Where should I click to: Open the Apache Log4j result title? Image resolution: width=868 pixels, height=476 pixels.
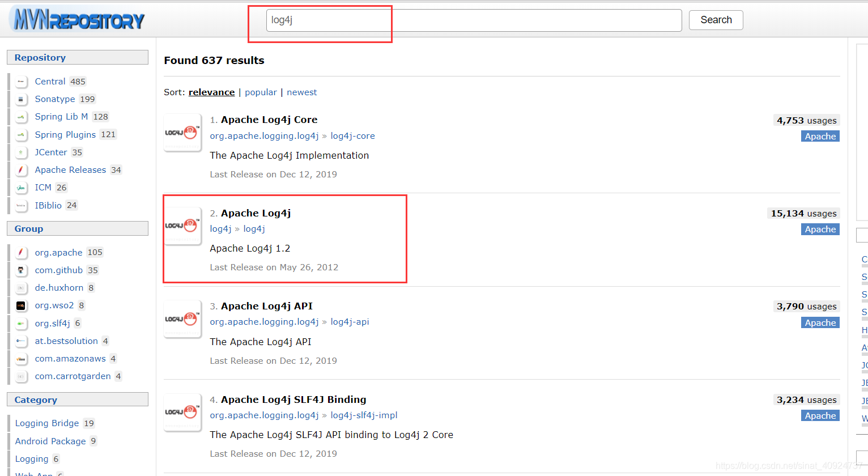256,213
